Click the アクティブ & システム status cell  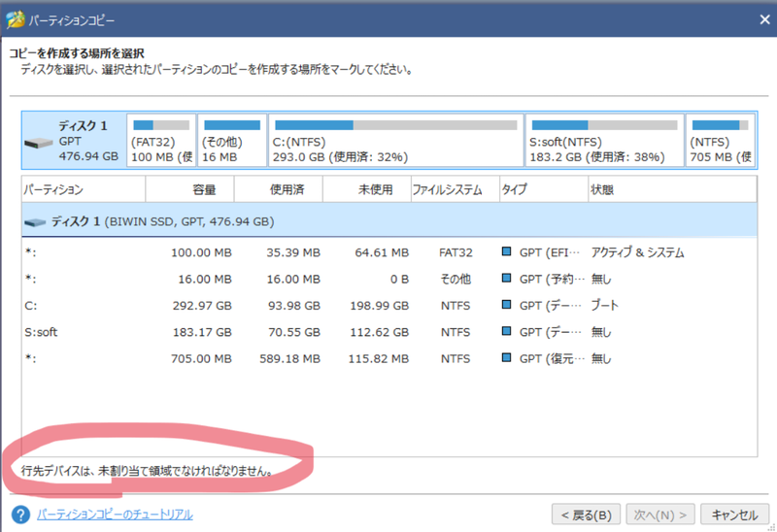coord(637,252)
